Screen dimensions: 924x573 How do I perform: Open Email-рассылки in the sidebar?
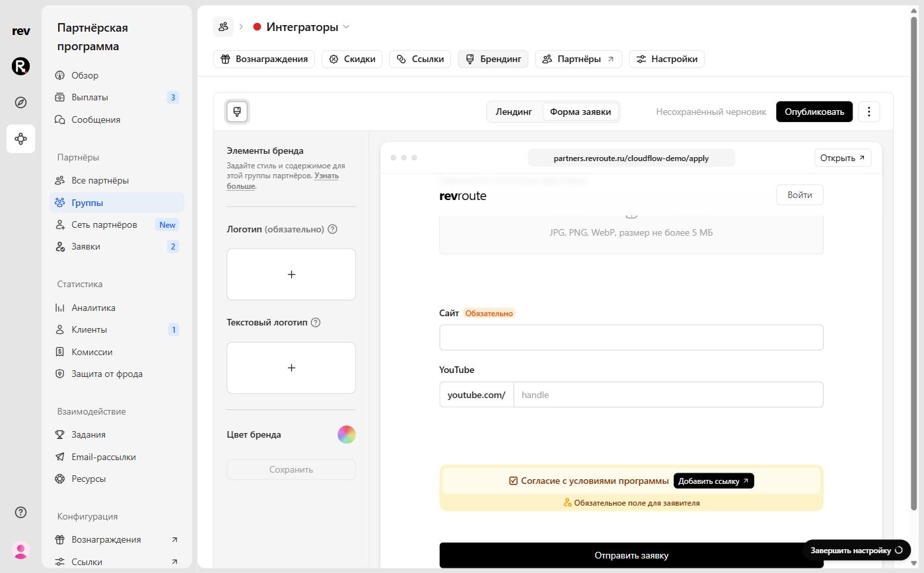tap(117, 457)
